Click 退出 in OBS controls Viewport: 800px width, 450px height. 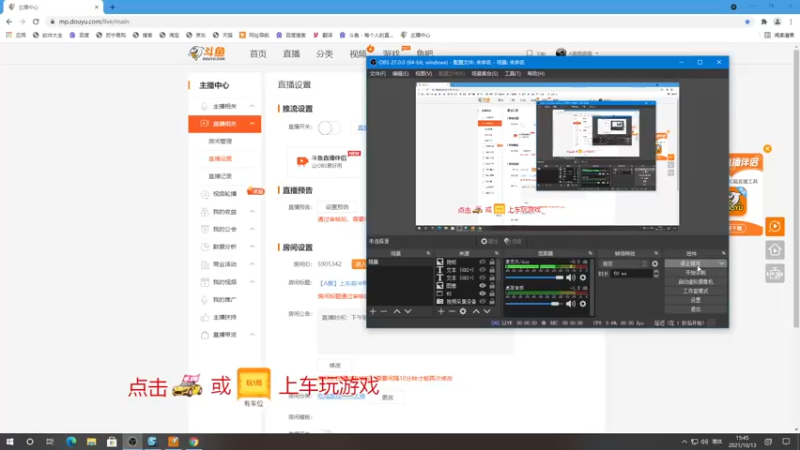point(695,309)
